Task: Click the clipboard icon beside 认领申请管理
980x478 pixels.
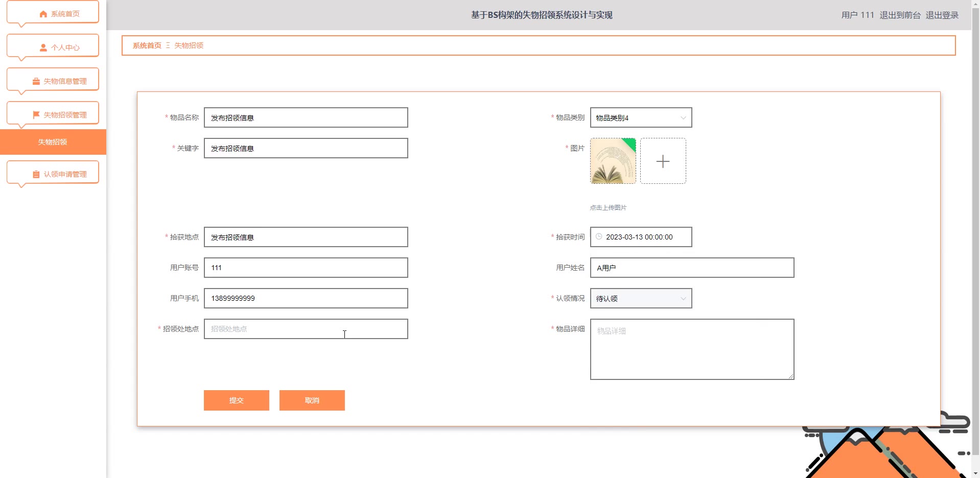Action: tap(36, 174)
